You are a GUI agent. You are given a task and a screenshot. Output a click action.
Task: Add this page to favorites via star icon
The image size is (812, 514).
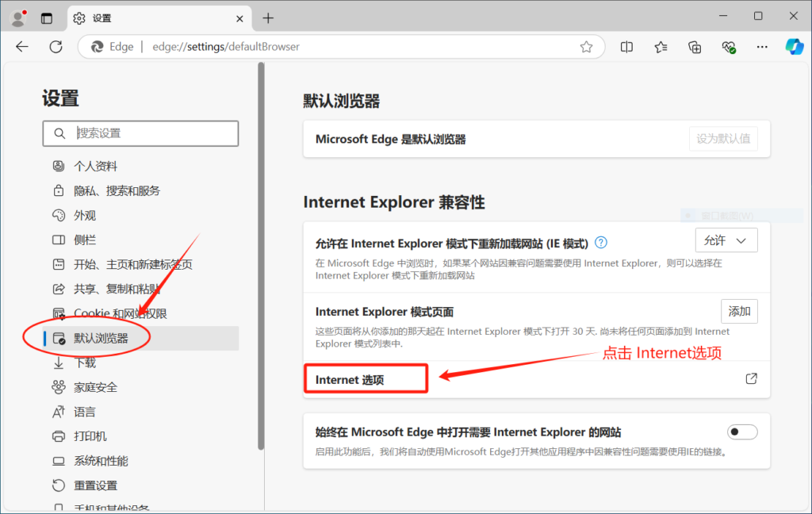(x=586, y=47)
